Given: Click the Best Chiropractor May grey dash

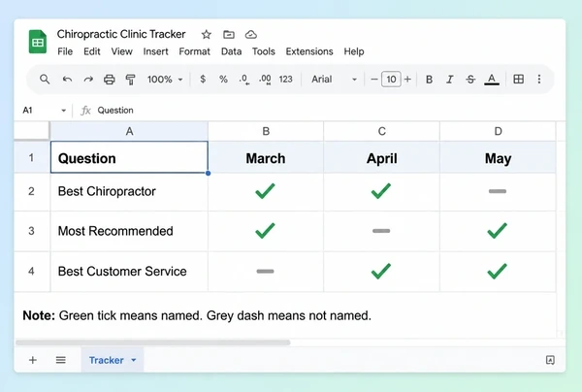Looking at the screenshot, I should click(x=498, y=191).
